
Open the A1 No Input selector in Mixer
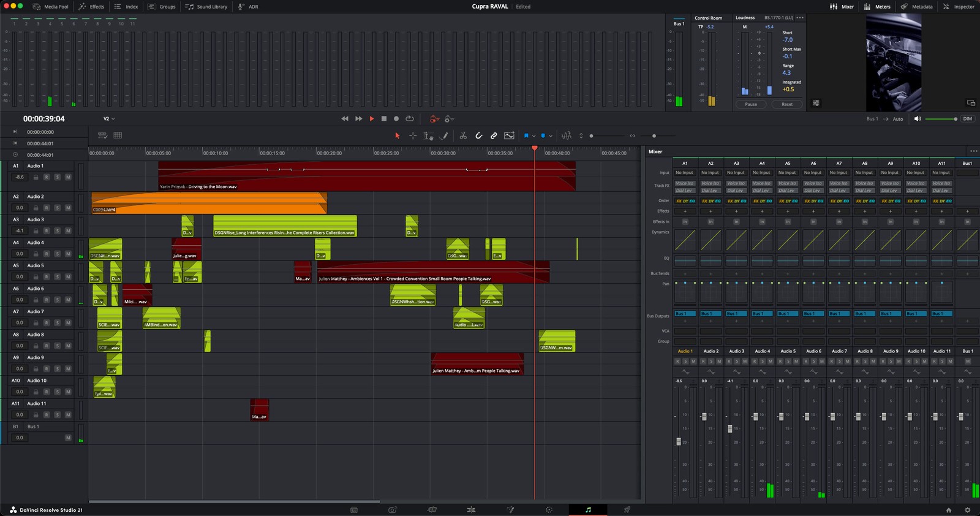[x=685, y=173]
